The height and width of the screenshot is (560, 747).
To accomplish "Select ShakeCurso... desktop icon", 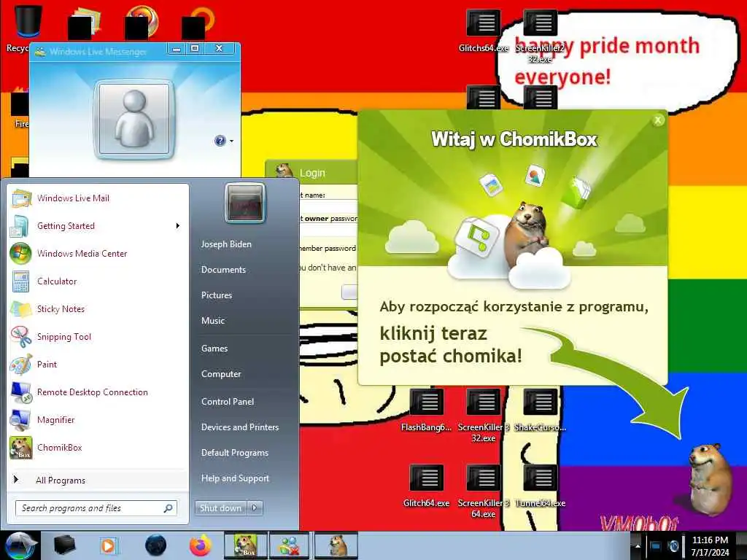I will (x=541, y=411).
